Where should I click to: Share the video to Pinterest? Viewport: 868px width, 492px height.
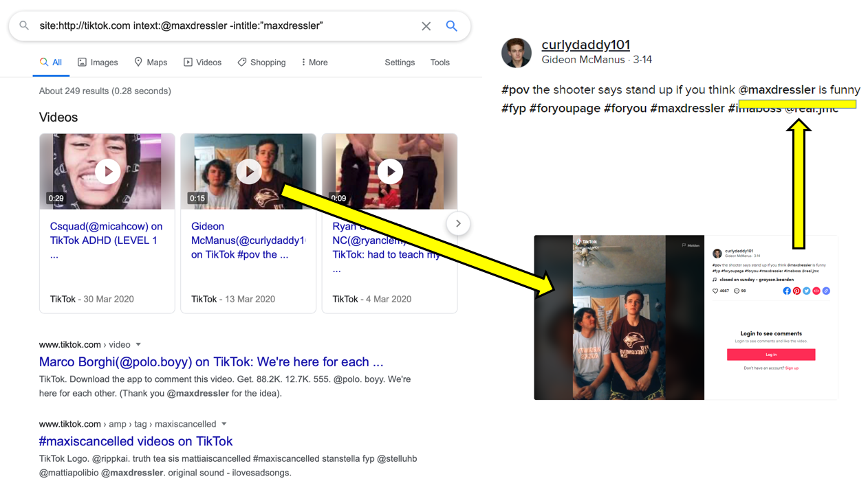[x=796, y=291]
